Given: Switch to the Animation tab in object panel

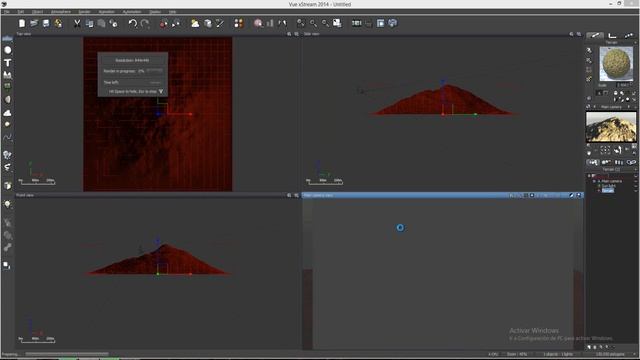Looking at the screenshot, I should (628, 35).
